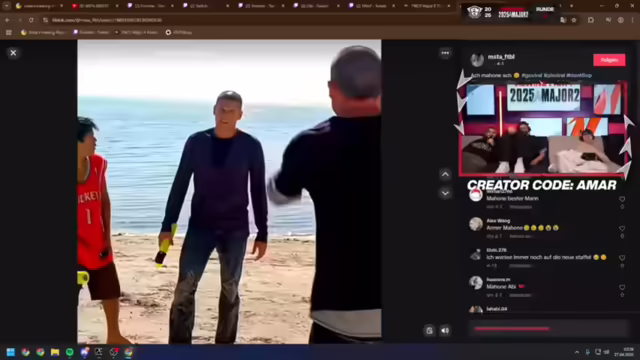Open the msta_ftbl profile name
Viewport: 640px width, 360px height.
click(501, 57)
